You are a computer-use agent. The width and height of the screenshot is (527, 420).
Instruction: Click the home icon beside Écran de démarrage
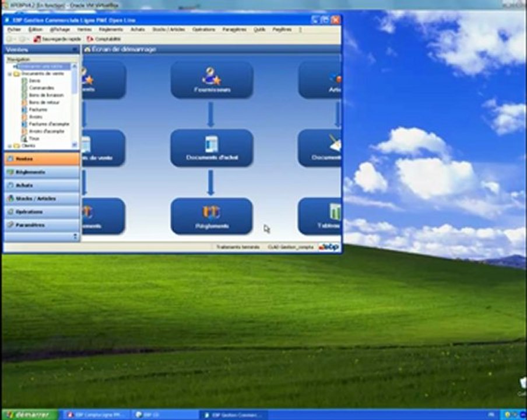[87, 50]
